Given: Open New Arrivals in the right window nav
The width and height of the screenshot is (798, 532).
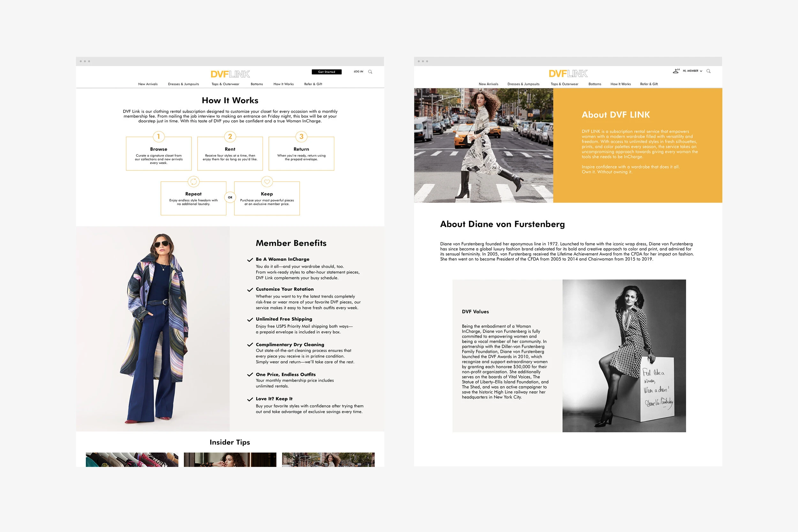Looking at the screenshot, I should coord(489,84).
